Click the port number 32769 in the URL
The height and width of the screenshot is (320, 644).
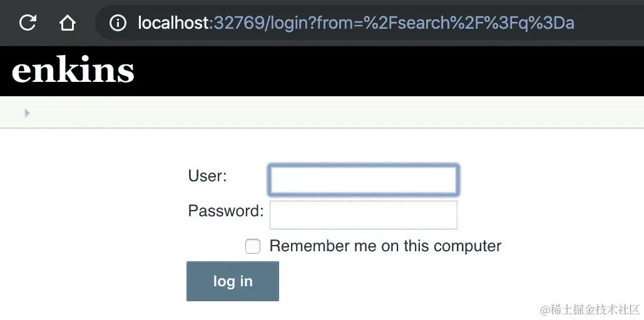tap(240, 23)
